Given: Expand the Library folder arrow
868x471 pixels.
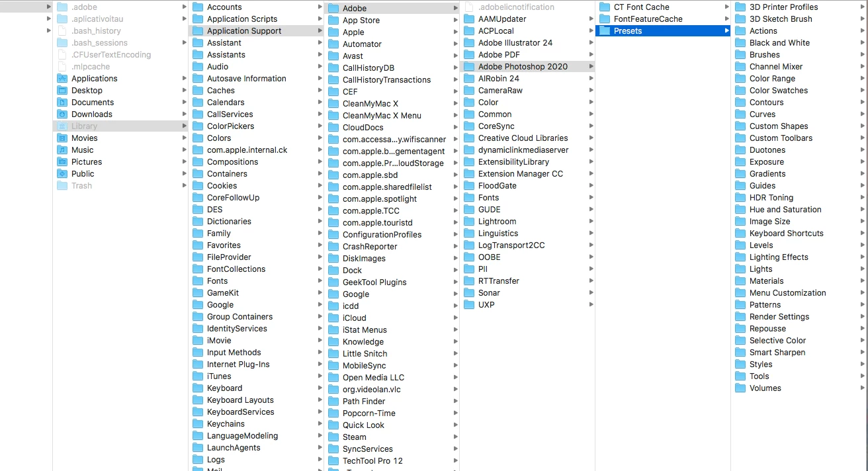Looking at the screenshot, I should (184, 126).
